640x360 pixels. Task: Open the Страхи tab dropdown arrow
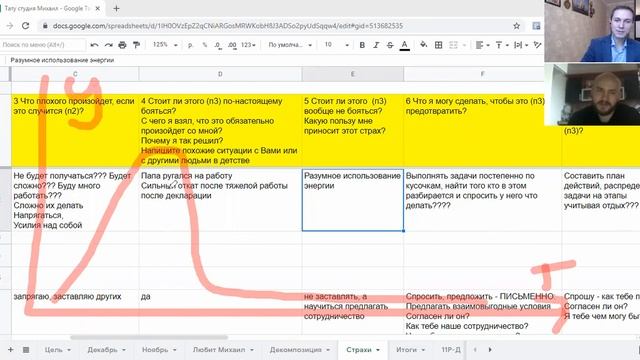point(378,350)
